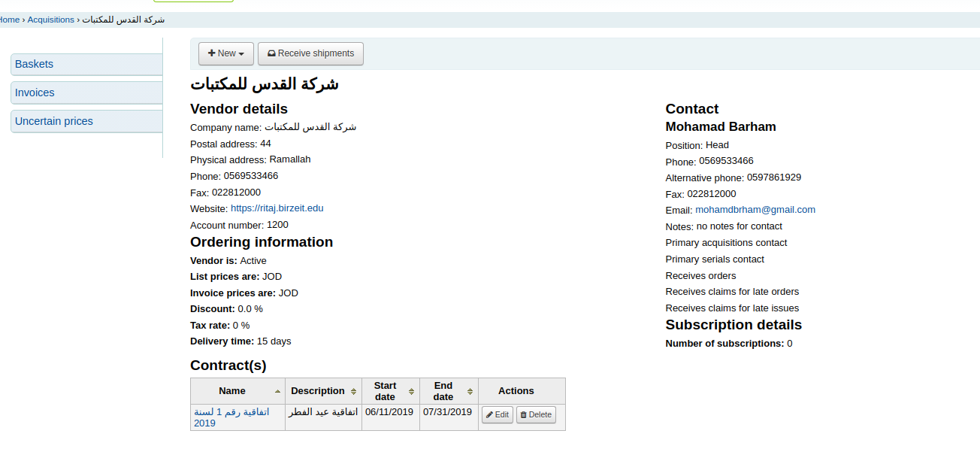
Task: Click the Start date column header text
Action: coord(385,391)
